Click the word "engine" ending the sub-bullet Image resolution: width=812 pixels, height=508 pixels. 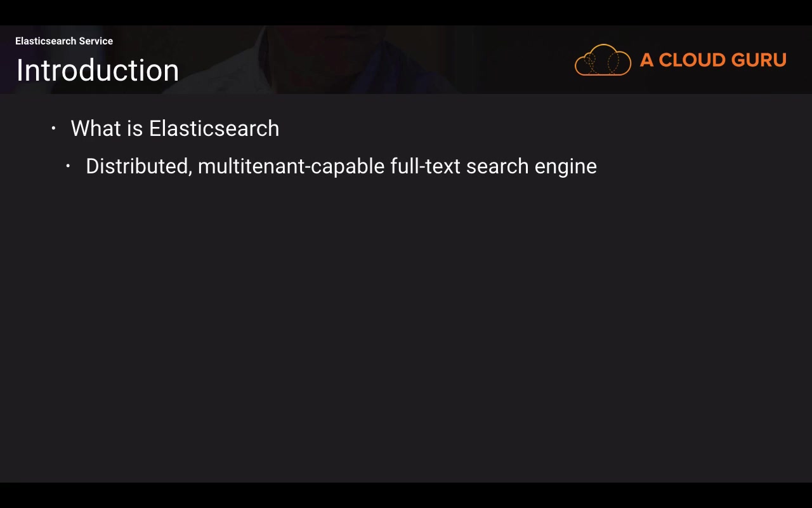[565, 166]
